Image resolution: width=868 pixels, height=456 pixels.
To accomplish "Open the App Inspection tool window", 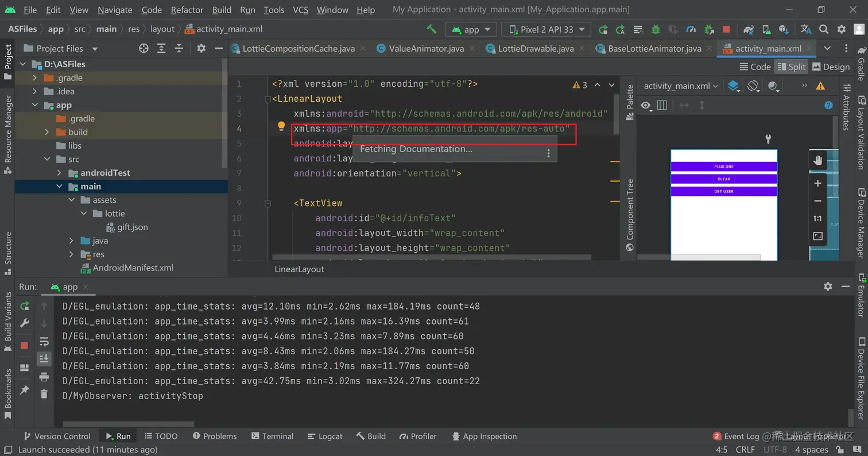I will (485, 436).
